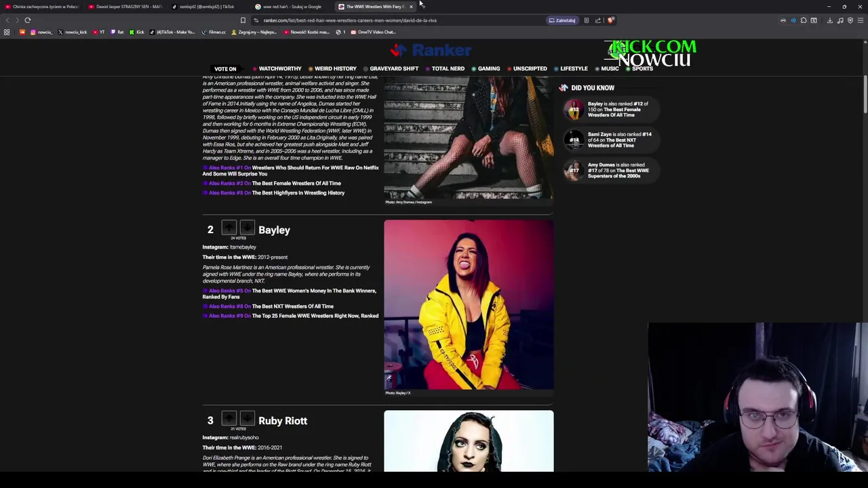Open the apps grid icon on bookmarks bar
Image resolution: width=868 pixels, height=488 pixels.
(7, 32)
